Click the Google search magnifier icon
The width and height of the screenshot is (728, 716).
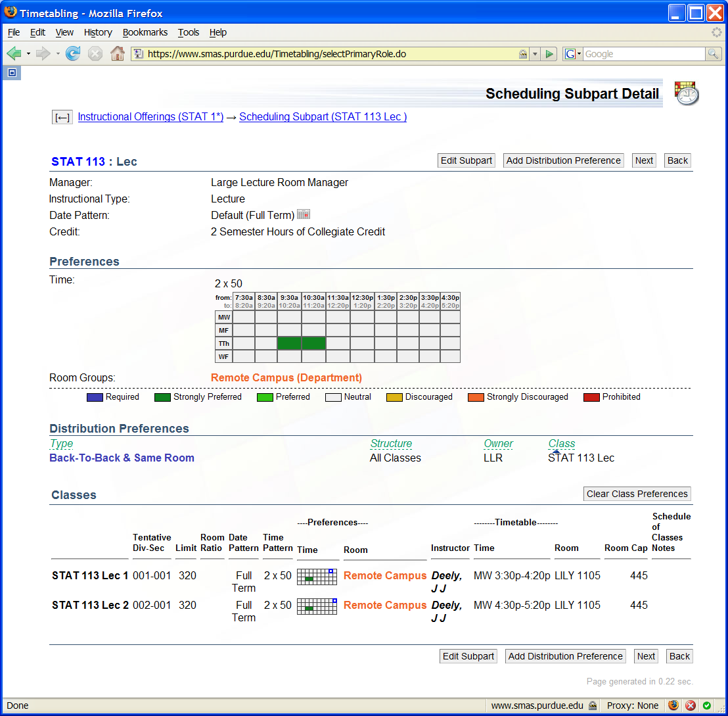point(713,54)
